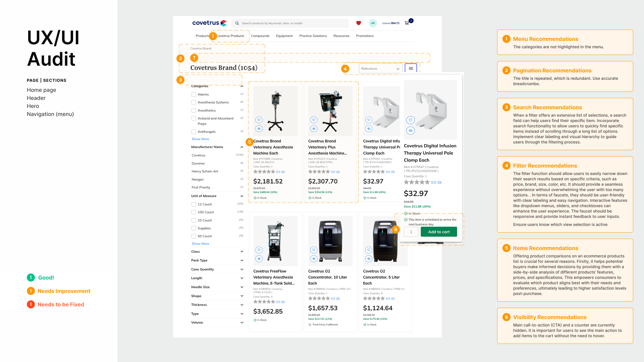Open the Relevance sort dropdown

(380, 69)
